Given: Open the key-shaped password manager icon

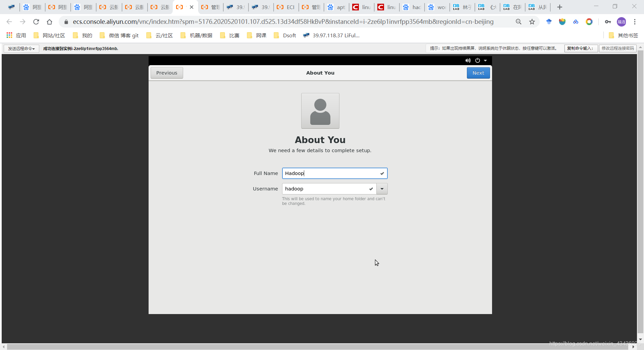Looking at the screenshot, I should tap(608, 21).
